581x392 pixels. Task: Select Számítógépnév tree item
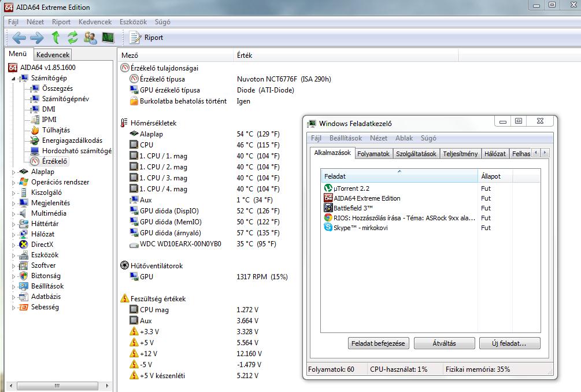[x=65, y=98]
